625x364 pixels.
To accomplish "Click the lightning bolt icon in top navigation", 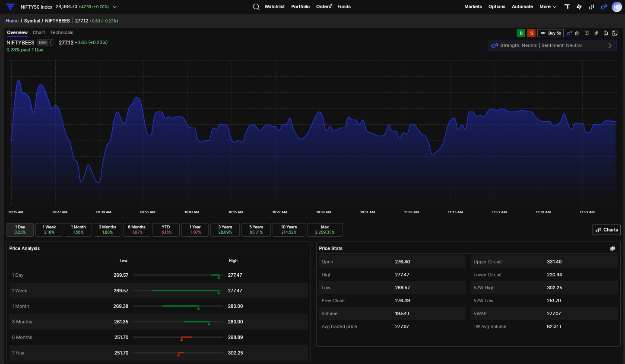I will point(579,6).
